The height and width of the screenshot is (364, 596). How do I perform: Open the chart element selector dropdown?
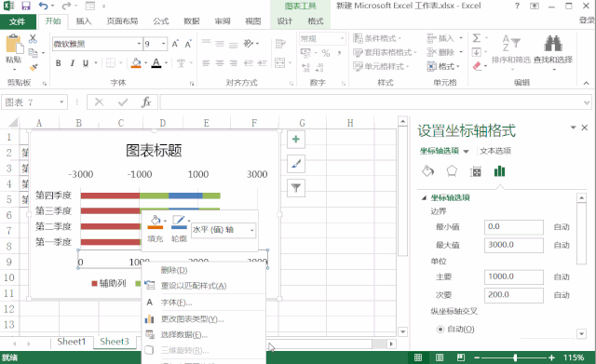251,230
